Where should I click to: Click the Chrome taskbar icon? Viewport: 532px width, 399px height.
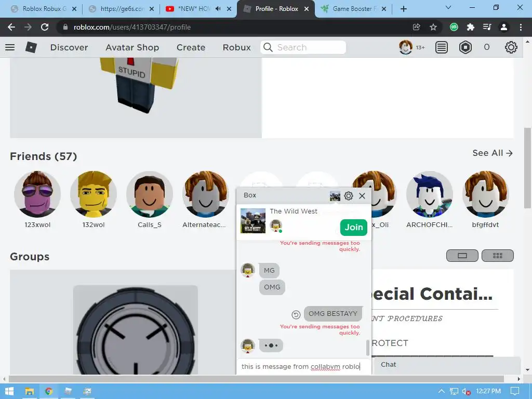(x=48, y=391)
